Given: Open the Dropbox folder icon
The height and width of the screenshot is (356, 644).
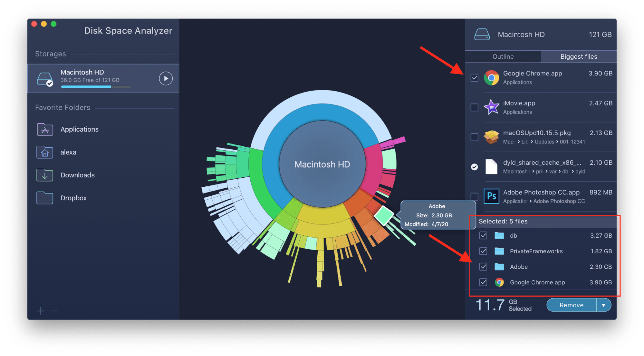Looking at the screenshot, I should click(45, 198).
